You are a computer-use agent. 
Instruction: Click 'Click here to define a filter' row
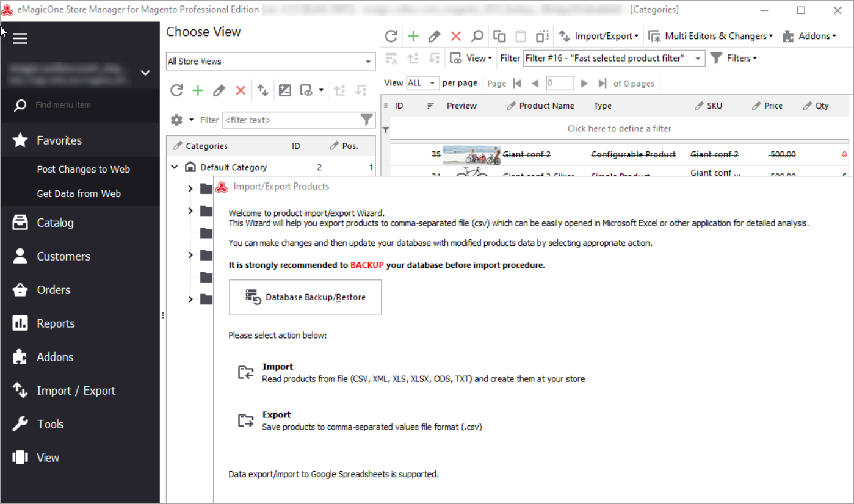(619, 129)
